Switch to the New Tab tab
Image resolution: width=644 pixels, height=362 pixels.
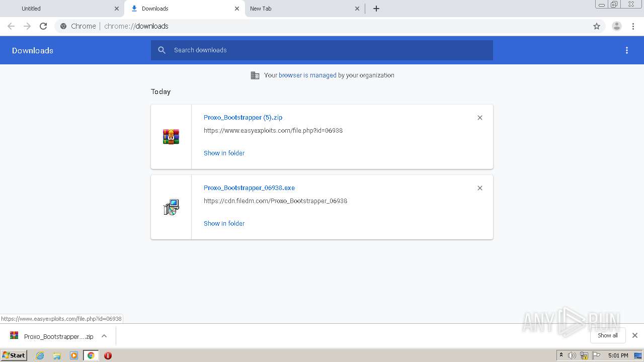pyautogui.click(x=304, y=9)
